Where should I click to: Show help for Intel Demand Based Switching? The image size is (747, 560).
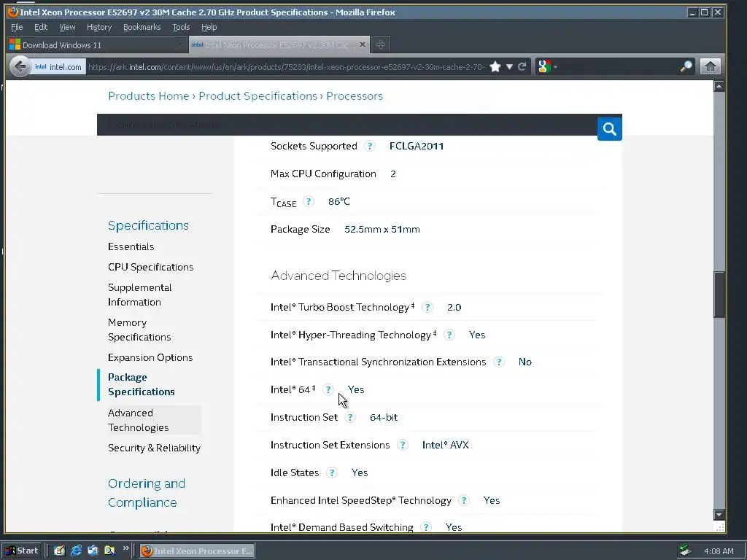[x=426, y=527]
